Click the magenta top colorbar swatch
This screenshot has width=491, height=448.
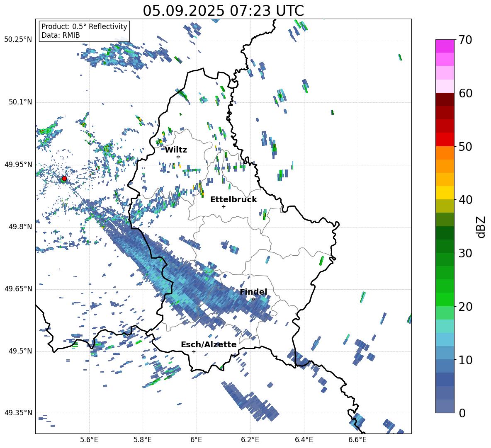[445, 46]
